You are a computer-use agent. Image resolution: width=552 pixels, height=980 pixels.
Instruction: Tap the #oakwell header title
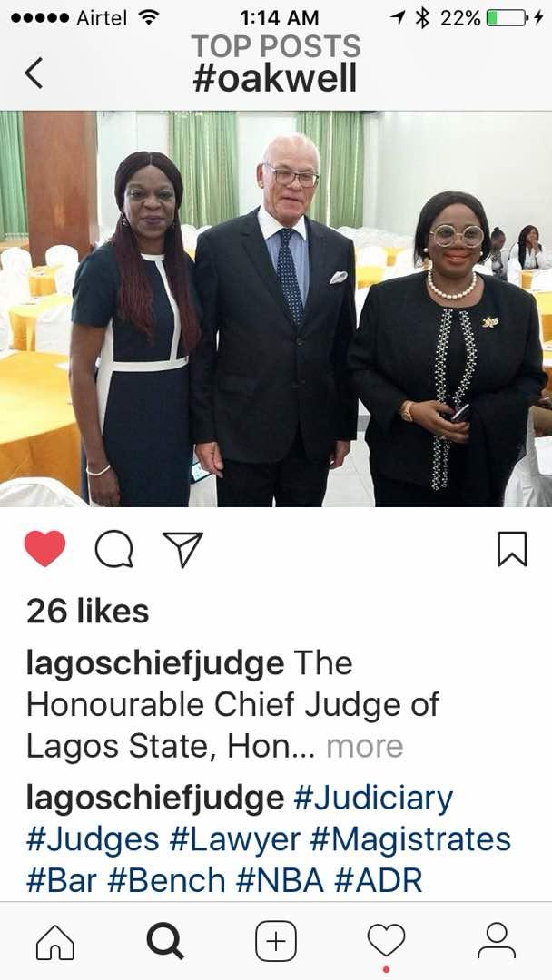pyautogui.click(x=275, y=79)
